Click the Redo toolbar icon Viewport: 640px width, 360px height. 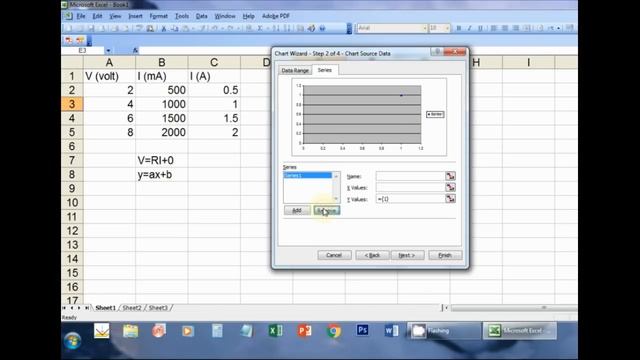(231, 28)
